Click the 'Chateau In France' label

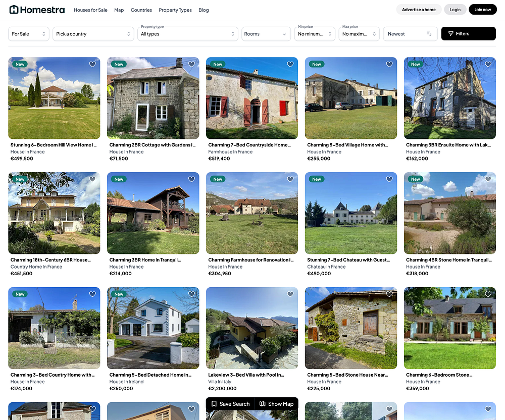pos(326,267)
